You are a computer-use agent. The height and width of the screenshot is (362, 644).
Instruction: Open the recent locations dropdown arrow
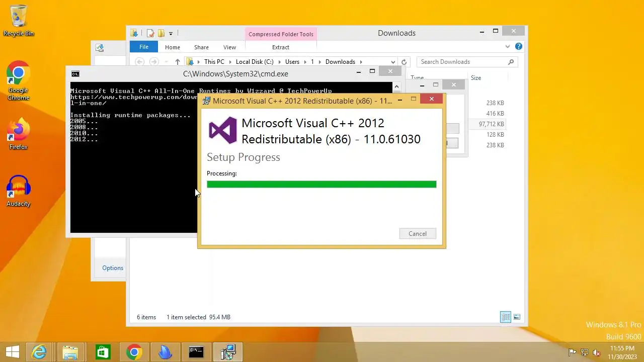167,62
